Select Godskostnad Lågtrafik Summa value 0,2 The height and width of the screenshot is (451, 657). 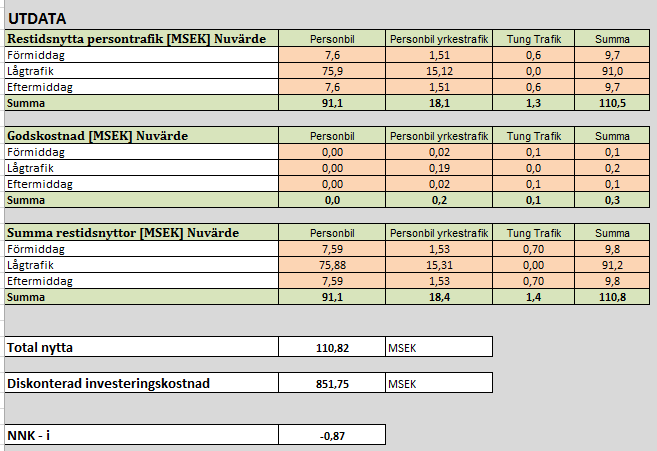pos(612,168)
